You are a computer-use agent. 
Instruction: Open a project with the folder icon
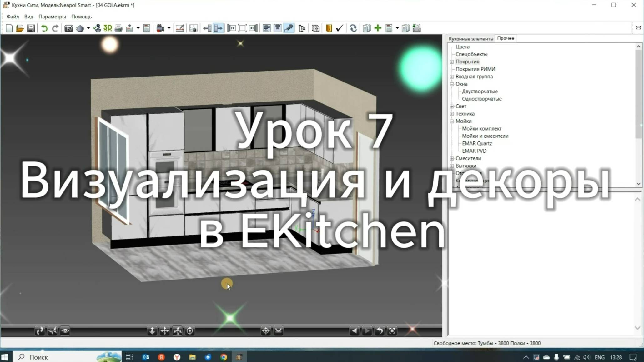[x=20, y=28]
